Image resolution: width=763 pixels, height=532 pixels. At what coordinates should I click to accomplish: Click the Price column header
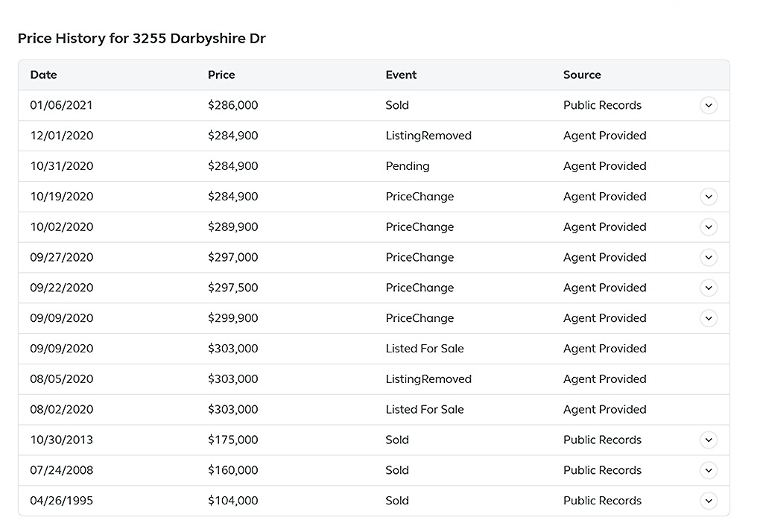click(x=221, y=75)
